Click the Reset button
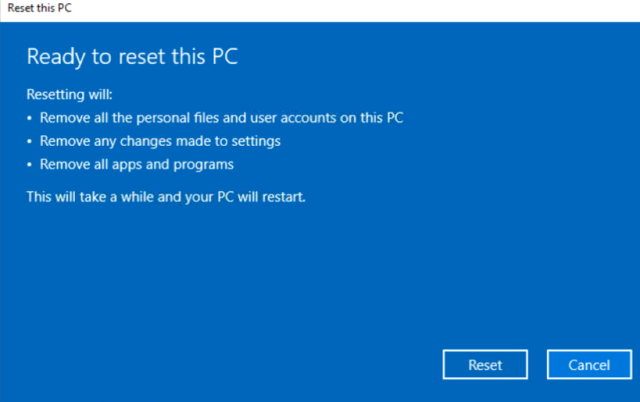This screenshot has height=402, width=640. [x=485, y=365]
